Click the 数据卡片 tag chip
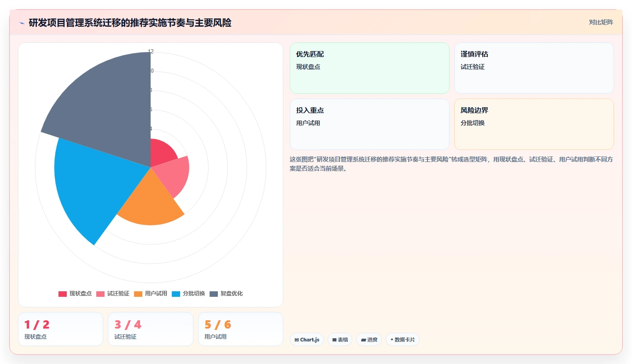 403,340
